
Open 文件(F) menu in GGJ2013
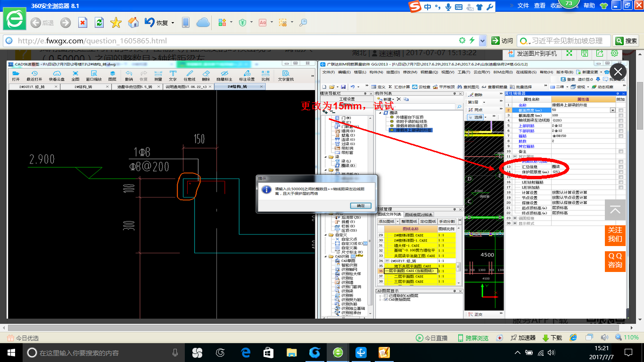pyautogui.click(x=328, y=72)
